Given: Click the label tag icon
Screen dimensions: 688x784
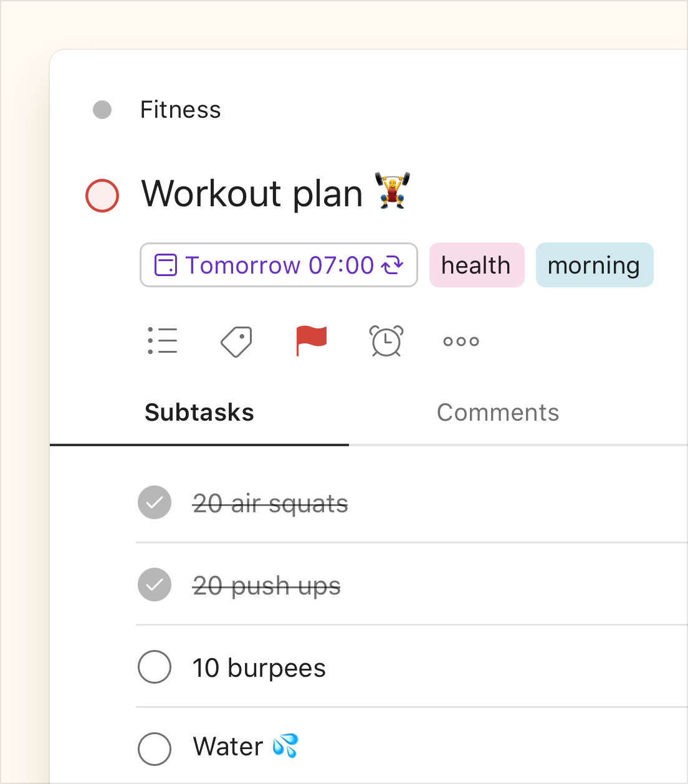Looking at the screenshot, I should click(237, 342).
